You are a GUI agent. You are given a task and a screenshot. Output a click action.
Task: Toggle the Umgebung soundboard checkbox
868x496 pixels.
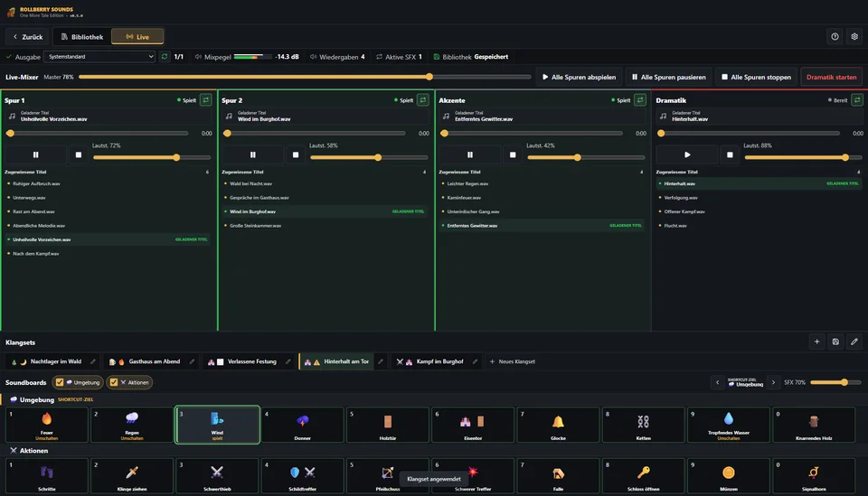(60, 382)
